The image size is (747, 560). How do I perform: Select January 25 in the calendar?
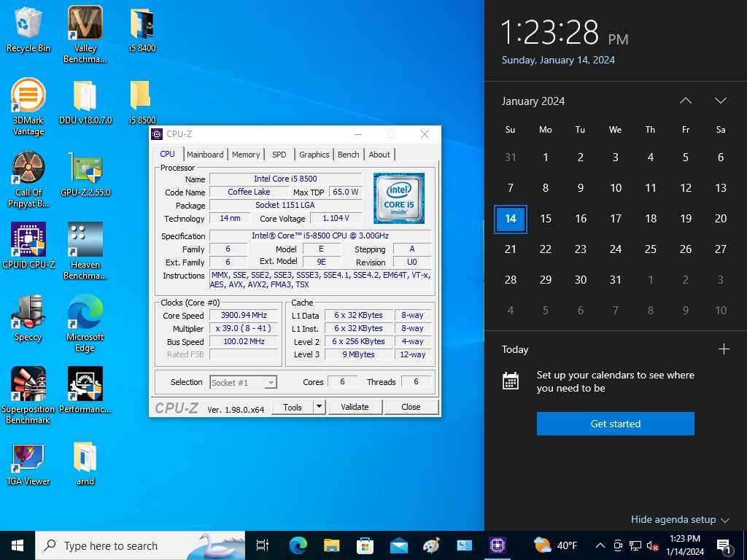pos(650,249)
